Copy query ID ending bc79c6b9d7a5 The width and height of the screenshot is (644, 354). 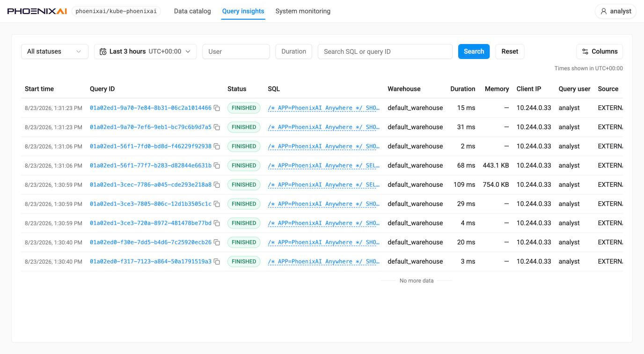pos(217,127)
